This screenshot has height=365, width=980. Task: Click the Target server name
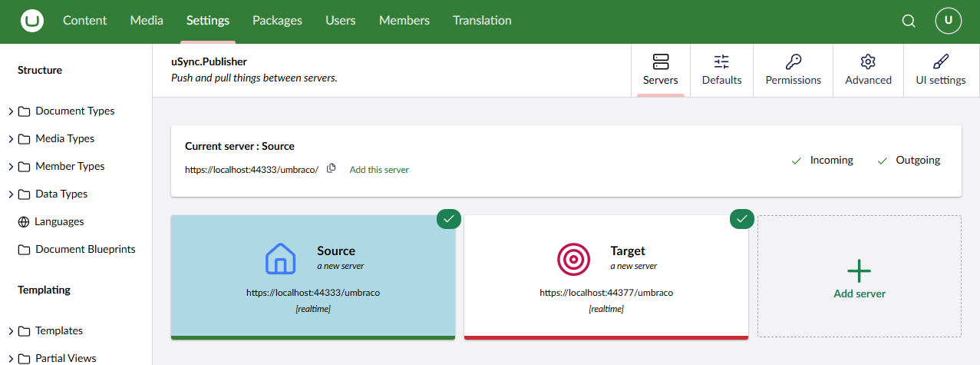(628, 251)
